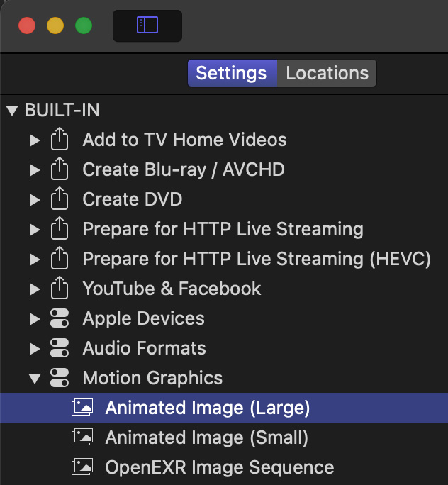
Task: Switch to the Locations tab
Action: (x=327, y=73)
